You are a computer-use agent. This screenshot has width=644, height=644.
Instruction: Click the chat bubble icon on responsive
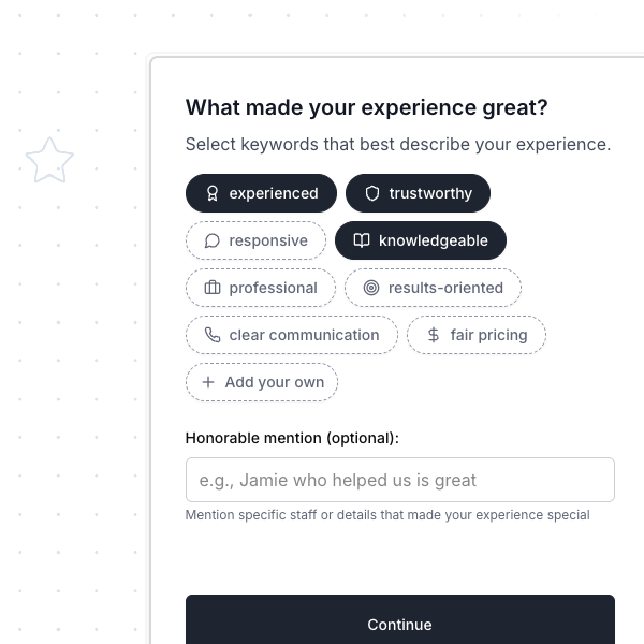[x=213, y=240]
